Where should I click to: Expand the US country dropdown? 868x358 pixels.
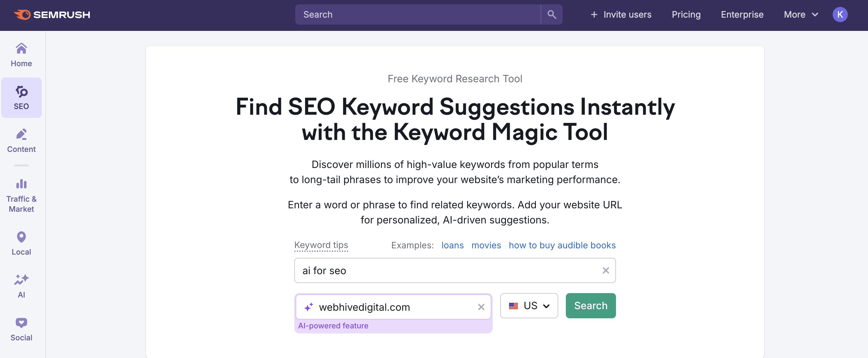(x=529, y=305)
